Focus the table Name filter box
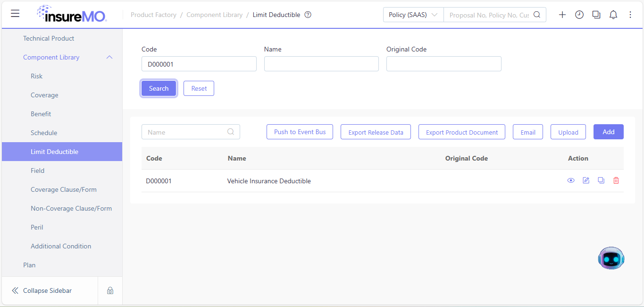The height and width of the screenshot is (307, 644). pyautogui.click(x=191, y=132)
